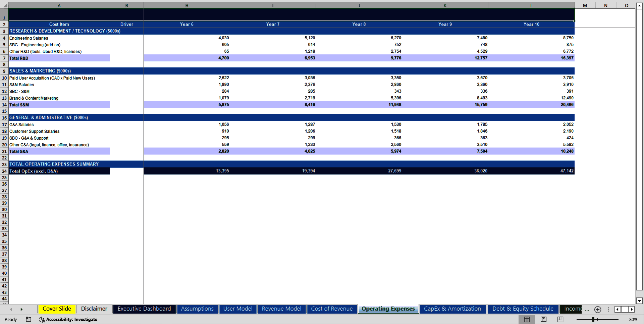Open sheet options via vertical ellipsis icon

[608, 310]
